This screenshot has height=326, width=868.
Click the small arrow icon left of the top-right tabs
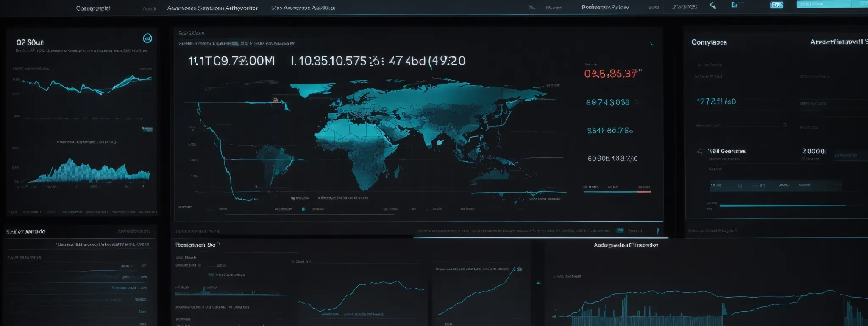(531, 7)
